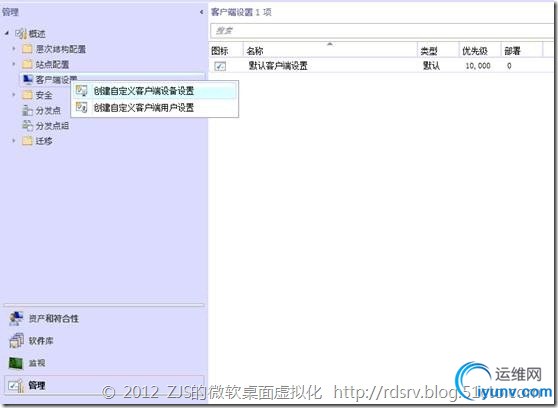Click the 迁移 folder icon
This screenshot has width=558, height=408.
[27, 141]
